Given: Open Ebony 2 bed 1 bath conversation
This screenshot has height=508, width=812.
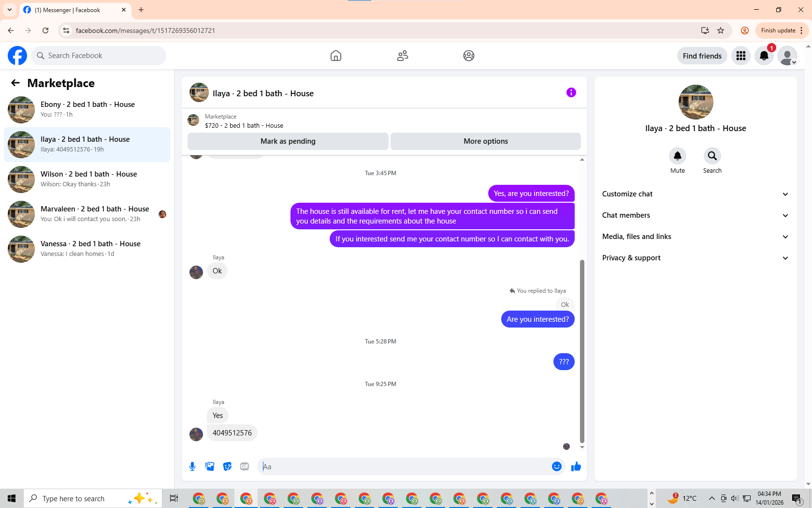Looking at the screenshot, I should tap(87, 110).
